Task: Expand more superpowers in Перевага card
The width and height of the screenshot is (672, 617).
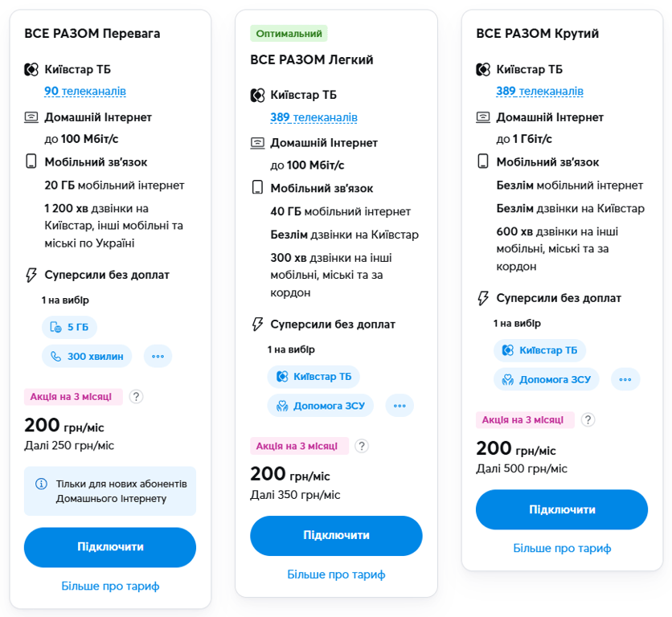Action: pyautogui.click(x=158, y=356)
